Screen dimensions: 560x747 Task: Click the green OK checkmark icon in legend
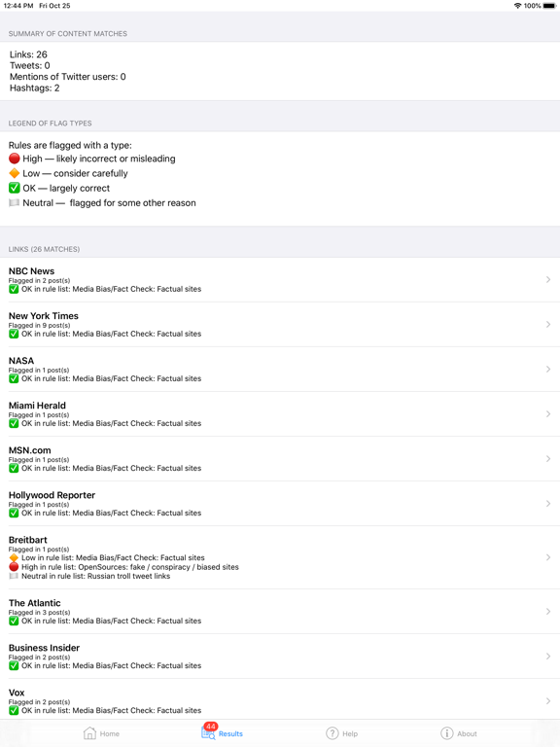tap(14, 188)
